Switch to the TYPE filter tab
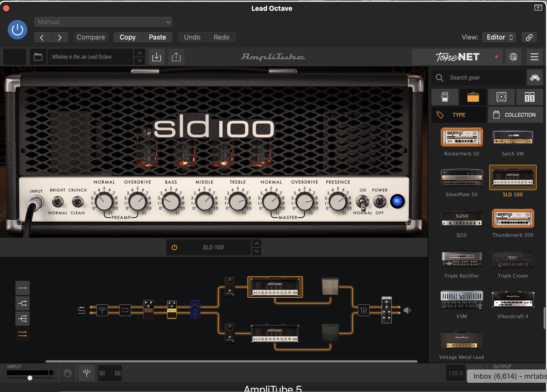547x392 pixels. (459, 115)
